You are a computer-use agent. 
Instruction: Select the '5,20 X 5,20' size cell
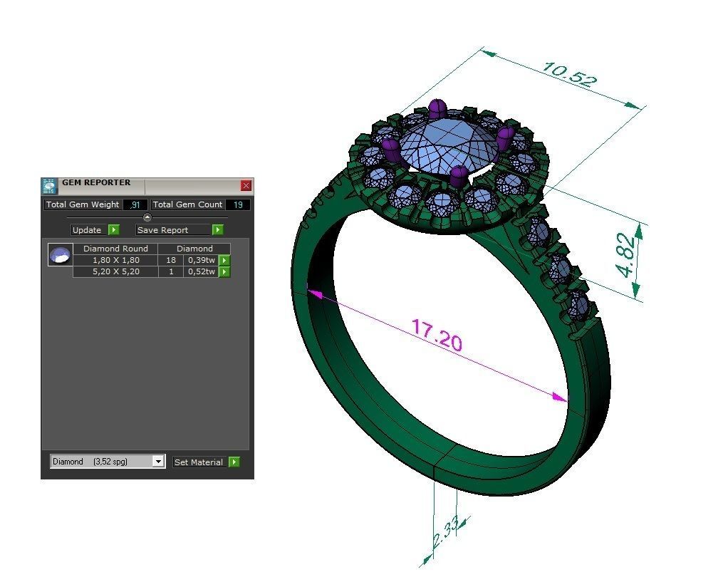click(115, 271)
